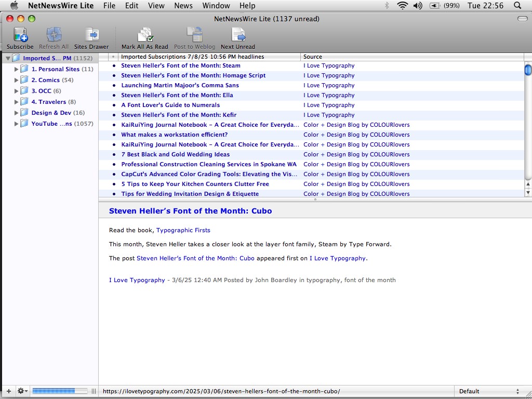
Task: Expand the 3. OCC folder
Action: (x=16, y=91)
